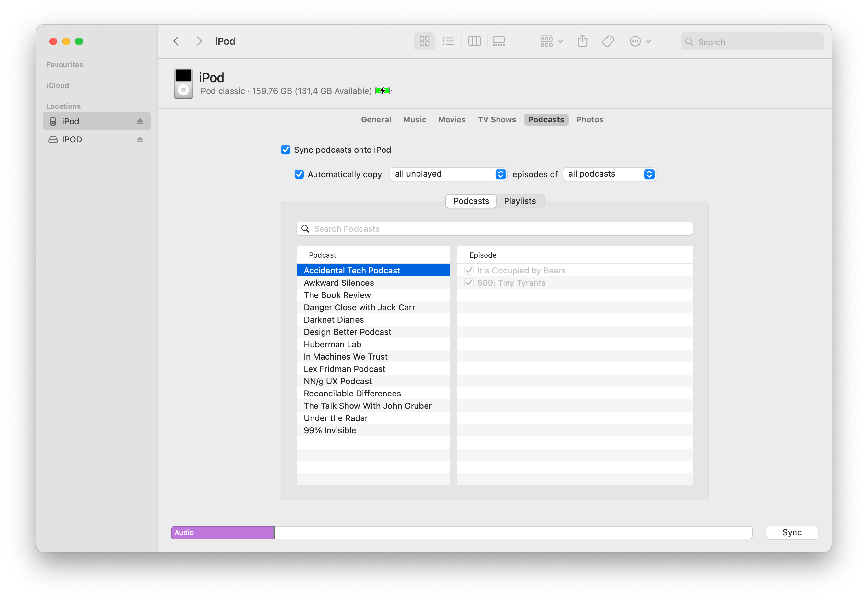Select the Podcasts tab in the device tab bar
Viewport: 868px width, 600px height.
pyautogui.click(x=546, y=119)
